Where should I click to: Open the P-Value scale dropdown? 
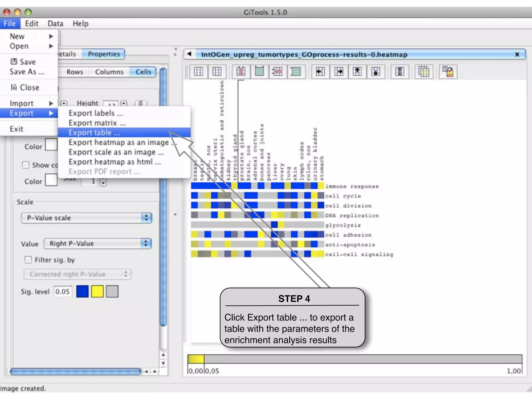click(x=86, y=218)
